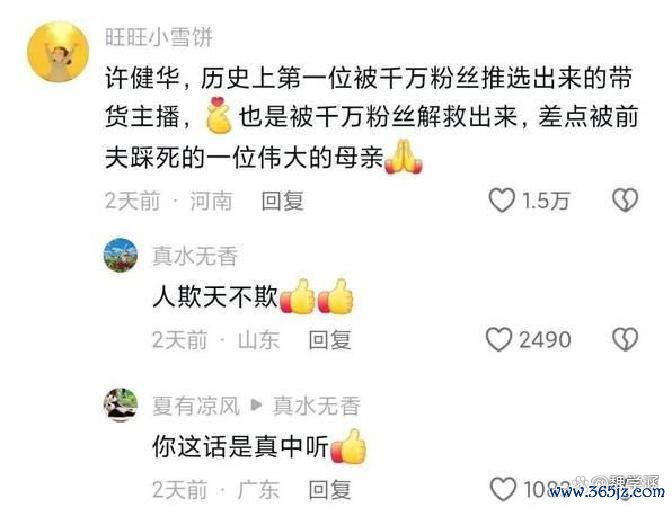
Task: Like the comment by 旺旺小雪饼
Action: click(x=501, y=200)
